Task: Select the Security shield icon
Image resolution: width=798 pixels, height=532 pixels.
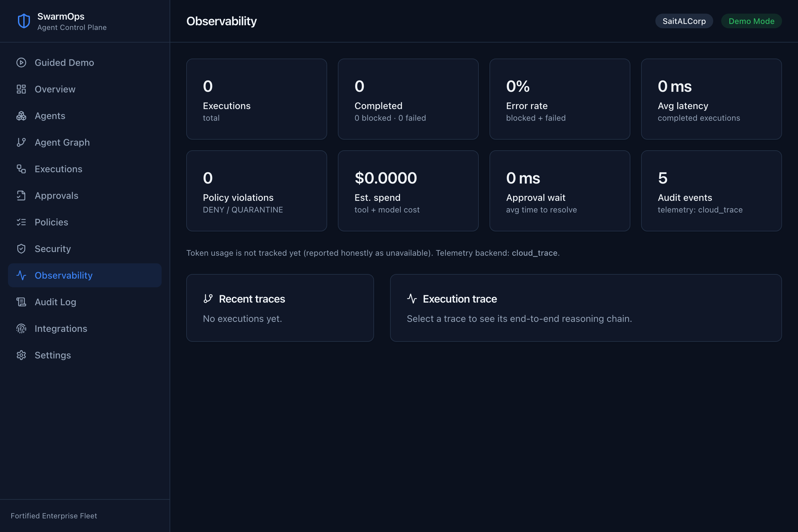Action: (21, 249)
